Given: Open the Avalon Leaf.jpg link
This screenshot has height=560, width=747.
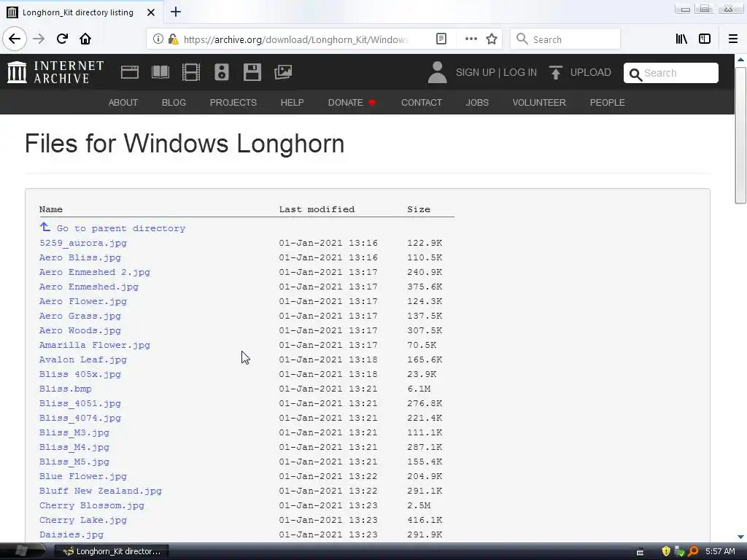Looking at the screenshot, I should coord(83,359).
